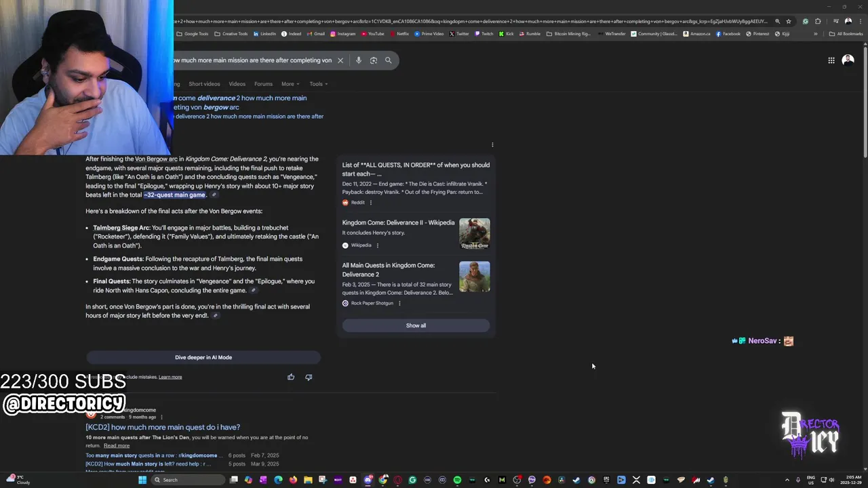This screenshot has height=488, width=868.
Task: Open the LinkedIn bookmark
Action: 264,34
